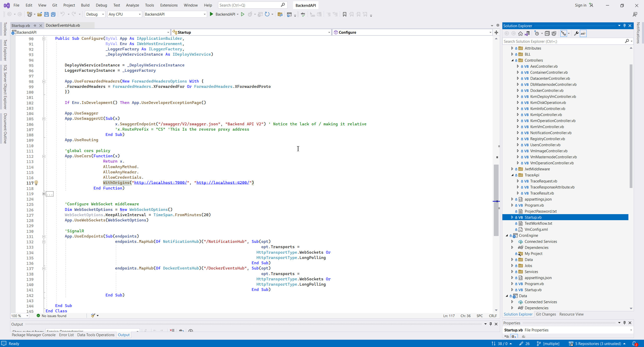Collapse the Controllers folder in Solution Explorer

(512, 60)
